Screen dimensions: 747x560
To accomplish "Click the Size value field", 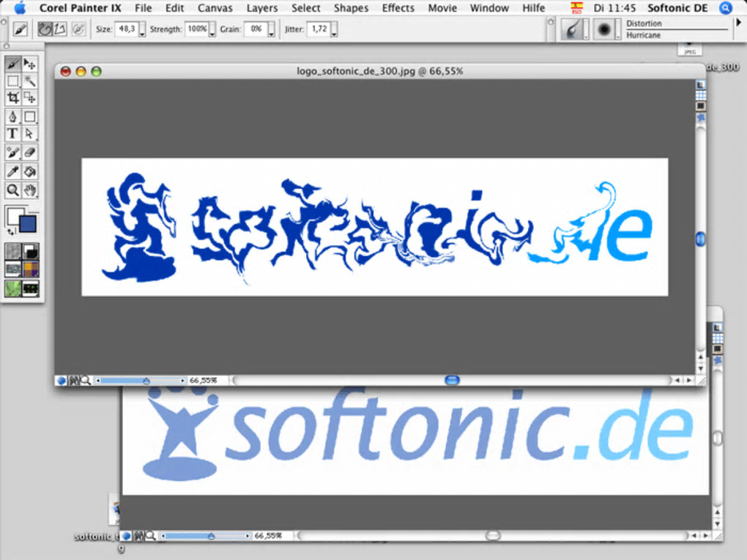I will point(127,29).
